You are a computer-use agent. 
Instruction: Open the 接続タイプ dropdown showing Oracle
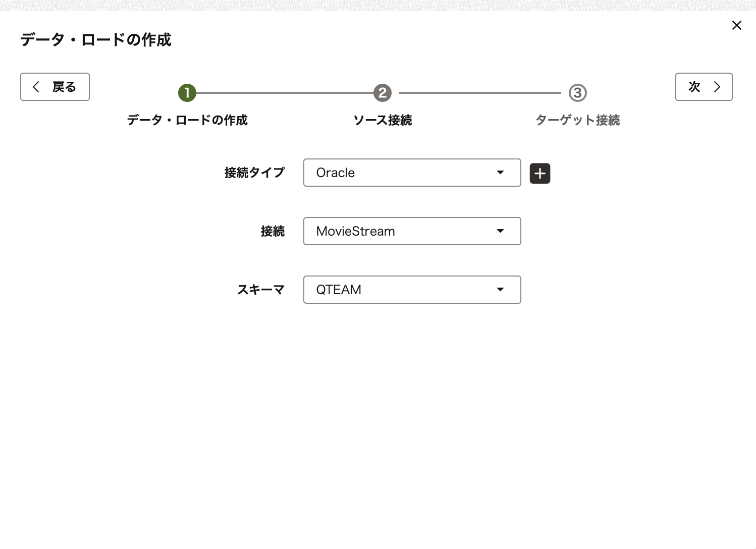[412, 173]
